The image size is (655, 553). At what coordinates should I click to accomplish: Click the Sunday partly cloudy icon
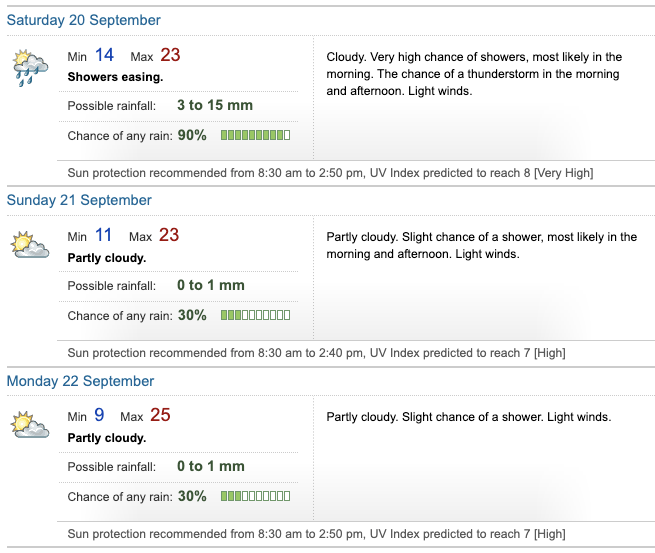tap(31, 244)
